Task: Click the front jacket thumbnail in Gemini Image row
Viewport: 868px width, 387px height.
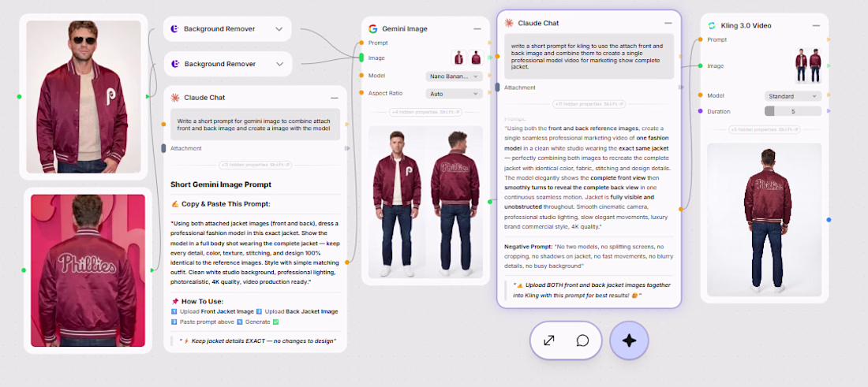Action: (458, 58)
